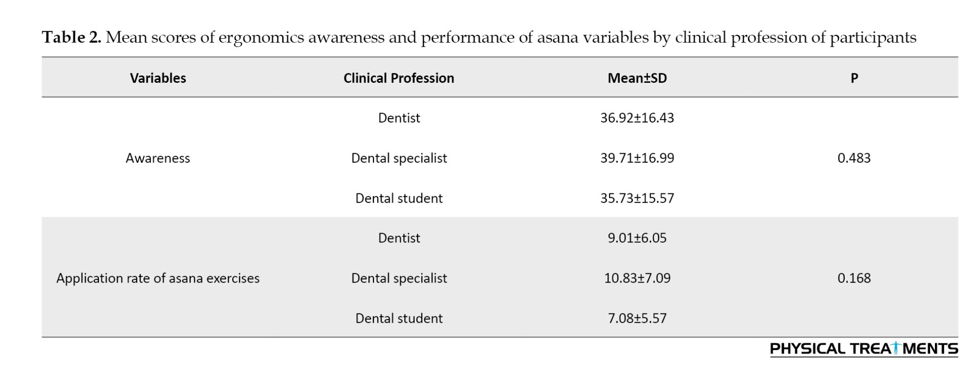Screen dimensions: 980x383
Task: Click the value 39.71±16.99
Action: (x=637, y=158)
